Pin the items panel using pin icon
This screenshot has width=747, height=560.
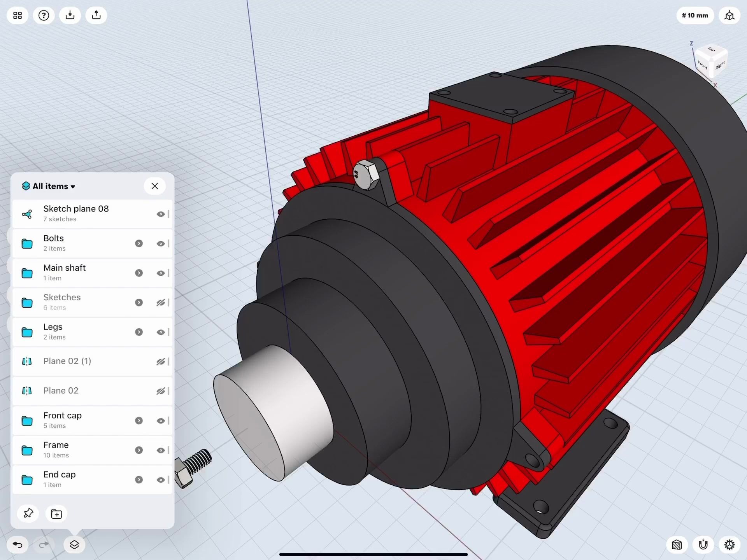coord(28,513)
